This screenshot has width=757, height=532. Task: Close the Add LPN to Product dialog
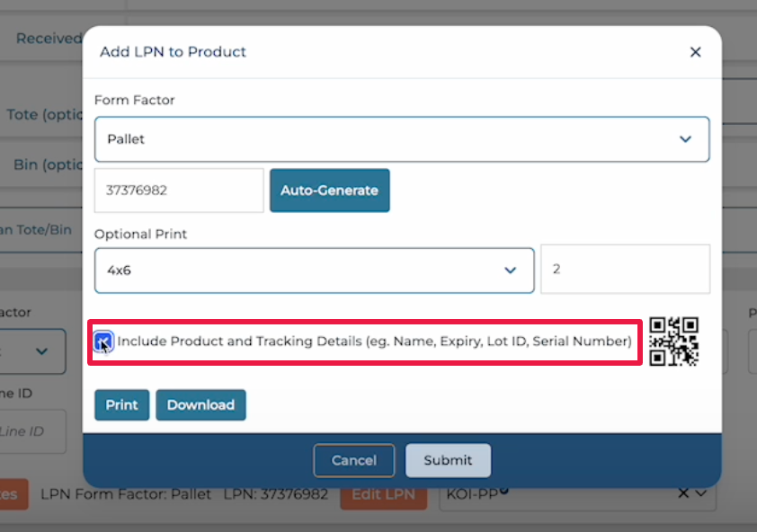click(695, 52)
